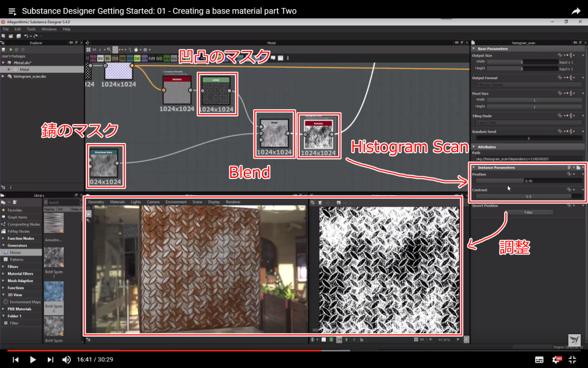Viewport: 588px width, 368px height.
Task: Select Anisotropic noise thumbnail
Action: pyautogui.click(x=54, y=223)
